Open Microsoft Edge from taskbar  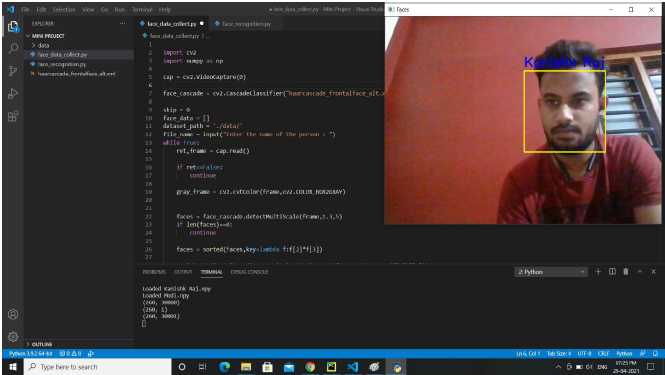[x=224, y=367]
